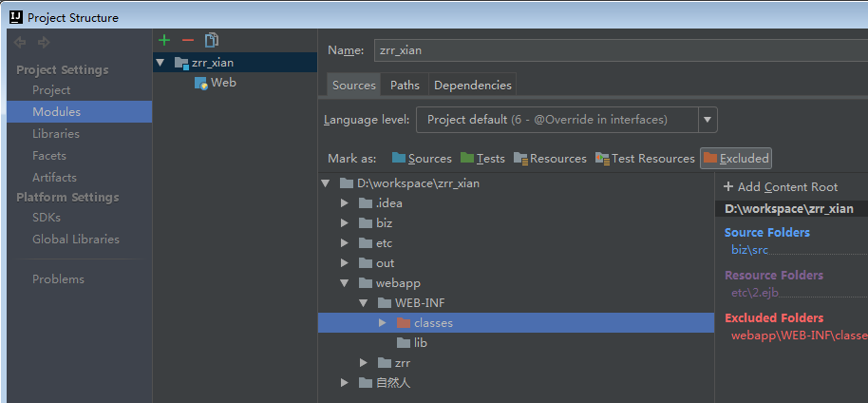Image resolution: width=868 pixels, height=403 pixels.
Task: Click the etc\2.ejb resource folder entry
Action: pyautogui.click(x=756, y=294)
